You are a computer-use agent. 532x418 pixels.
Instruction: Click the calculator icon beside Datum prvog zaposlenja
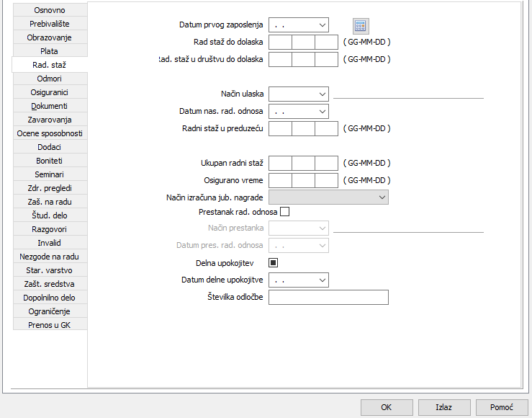pos(360,25)
